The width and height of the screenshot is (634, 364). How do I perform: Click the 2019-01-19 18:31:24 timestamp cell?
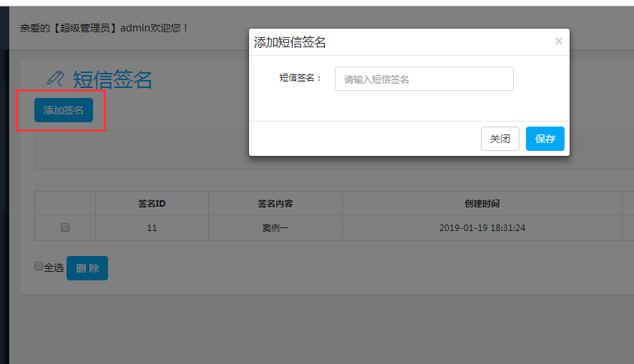click(x=482, y=228)
